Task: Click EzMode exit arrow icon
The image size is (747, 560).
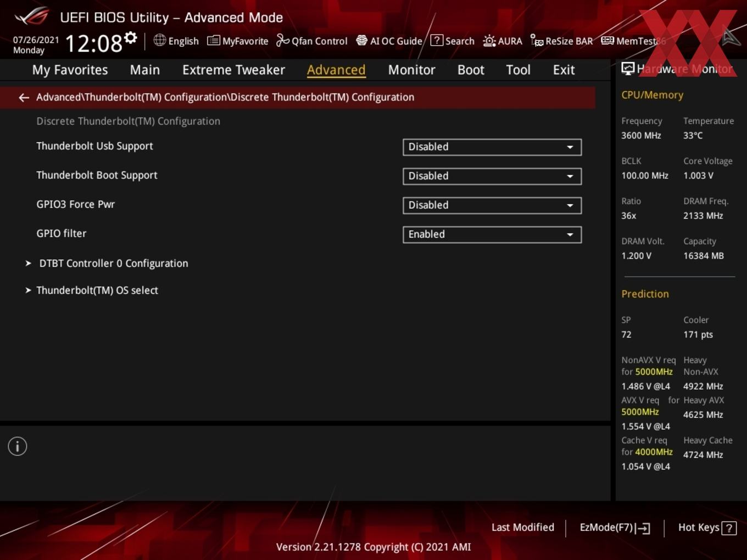Action: 643,528
